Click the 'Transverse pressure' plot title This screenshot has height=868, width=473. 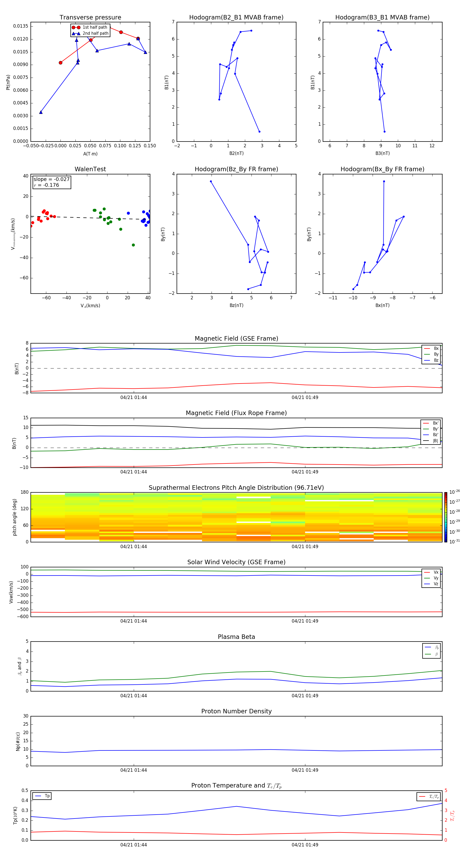point(90,18)
